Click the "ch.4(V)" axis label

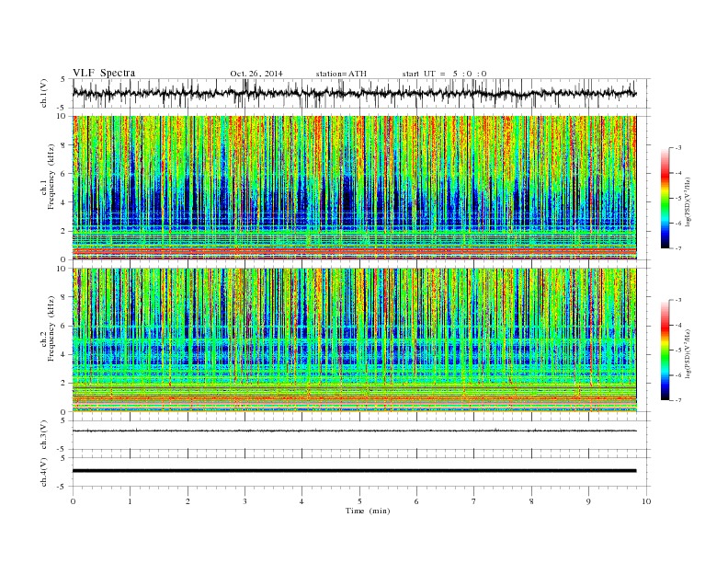click(44, 472)
